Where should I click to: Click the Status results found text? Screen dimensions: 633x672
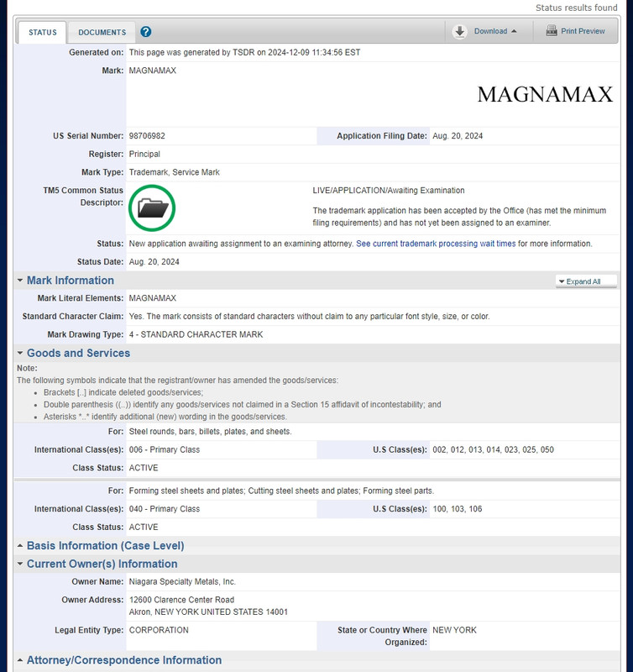point(577,8)
